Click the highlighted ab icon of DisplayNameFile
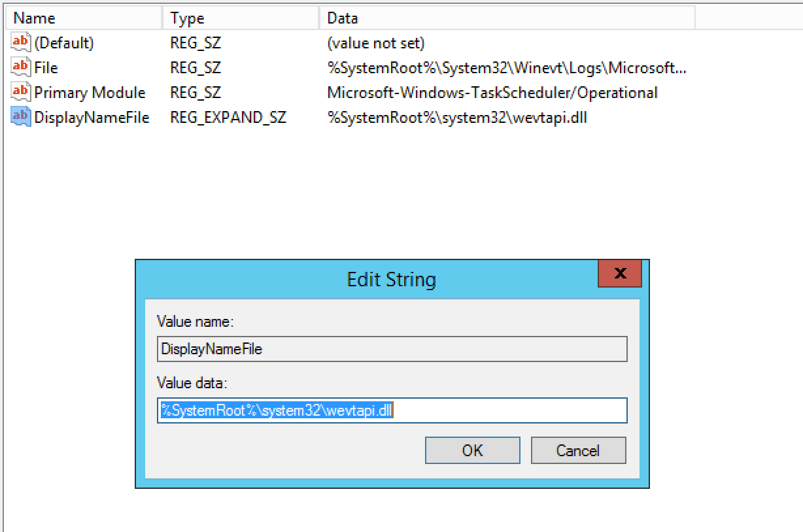This screenshot has width=803, height=532. point(20,117)
